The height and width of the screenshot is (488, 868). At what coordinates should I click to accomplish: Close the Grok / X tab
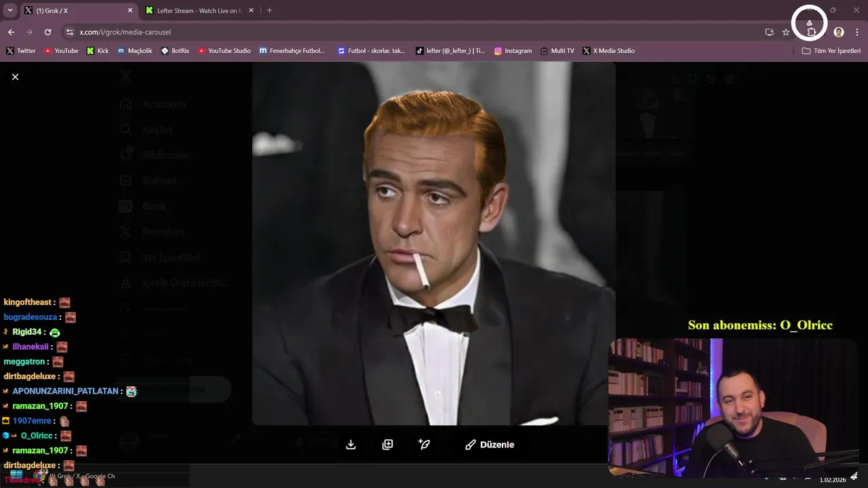(x=130, y=11)
